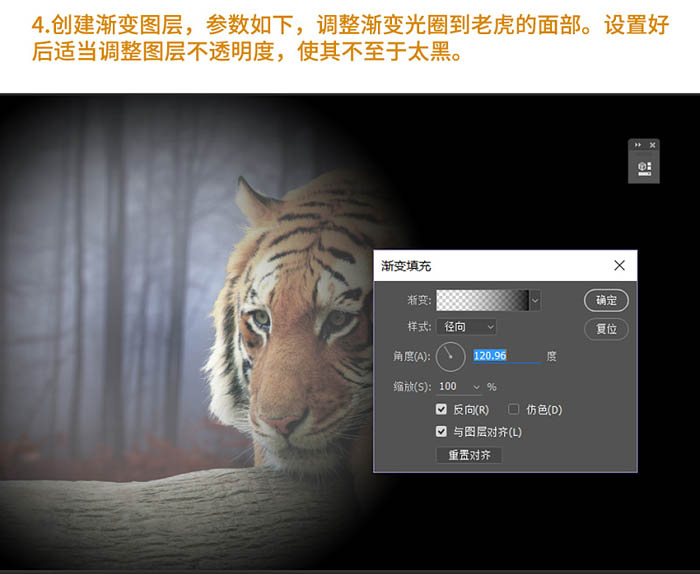Click the angle dial control

(x=450, y=357)
